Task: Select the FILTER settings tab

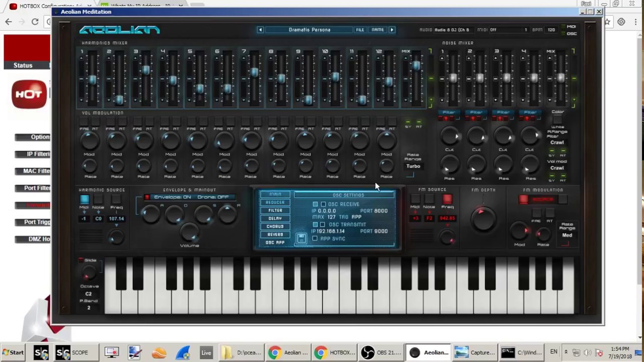Action: point(275,211)
